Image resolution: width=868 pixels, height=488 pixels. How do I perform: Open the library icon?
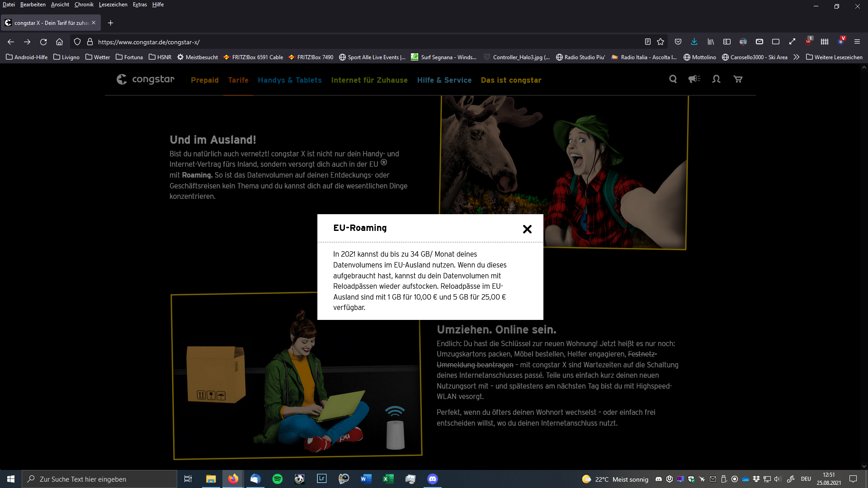(711, 42)
